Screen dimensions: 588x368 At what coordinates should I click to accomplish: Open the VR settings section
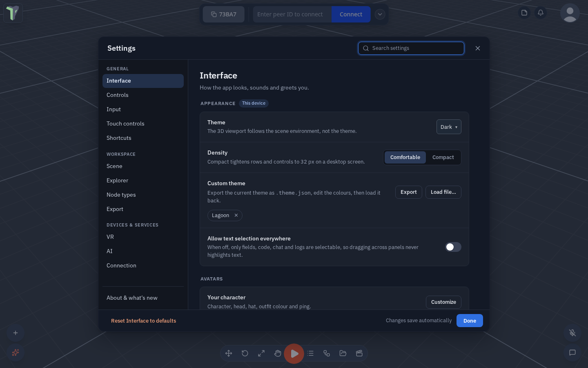pos(143,237)
